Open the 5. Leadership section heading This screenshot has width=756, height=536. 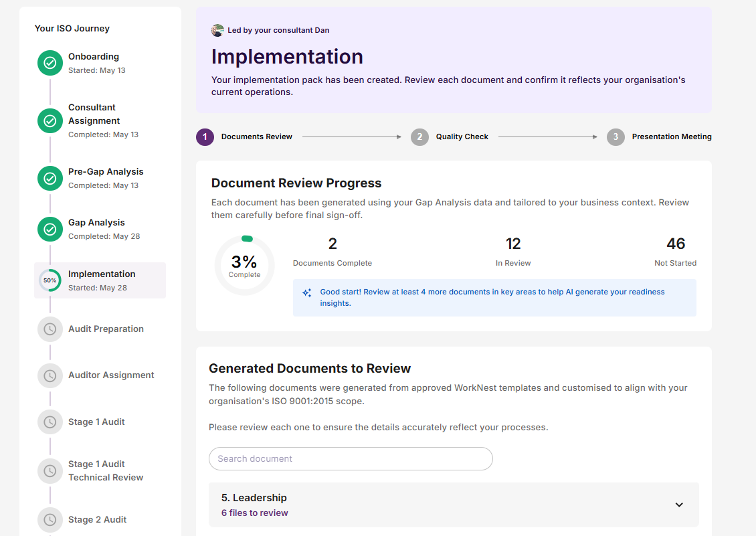[x=254, y=497]
